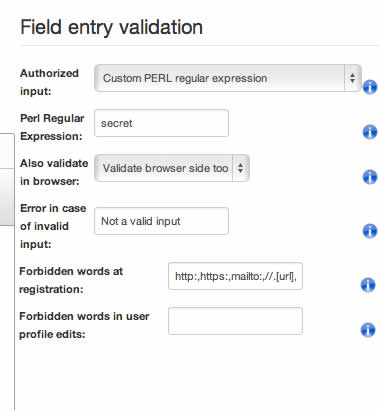Click the Forbidden words at registration label

[x=71, y=280]
